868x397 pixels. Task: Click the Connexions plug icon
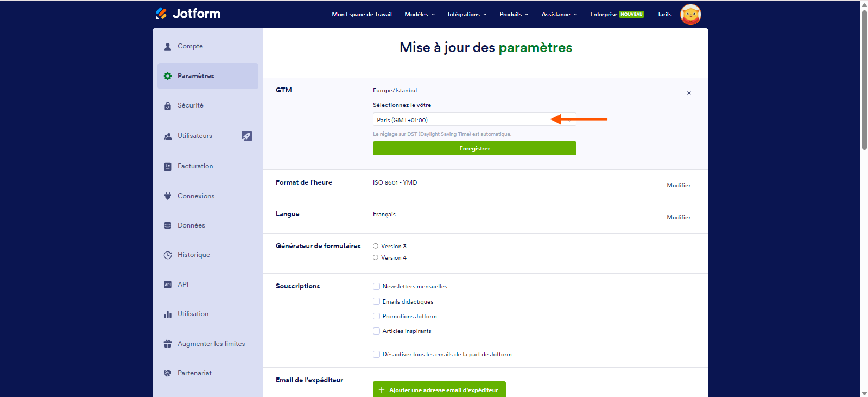pyautogui.click(x=168, y=196)
